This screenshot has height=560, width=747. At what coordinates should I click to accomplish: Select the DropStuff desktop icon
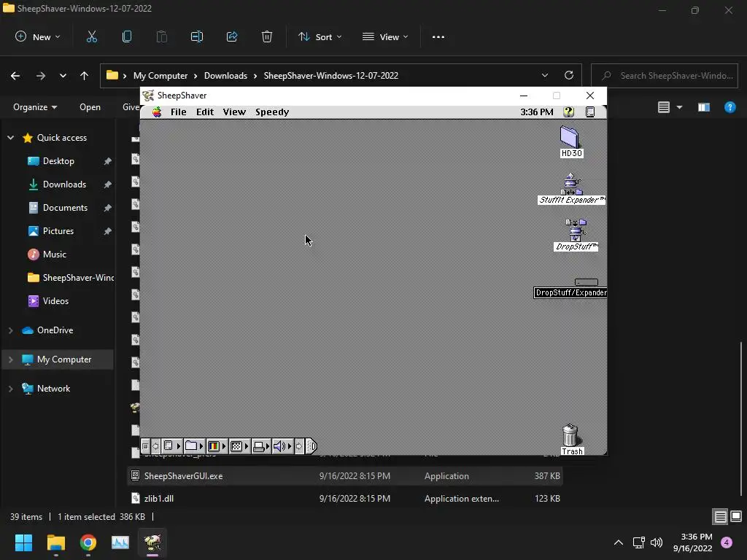[x=576, y=236]
